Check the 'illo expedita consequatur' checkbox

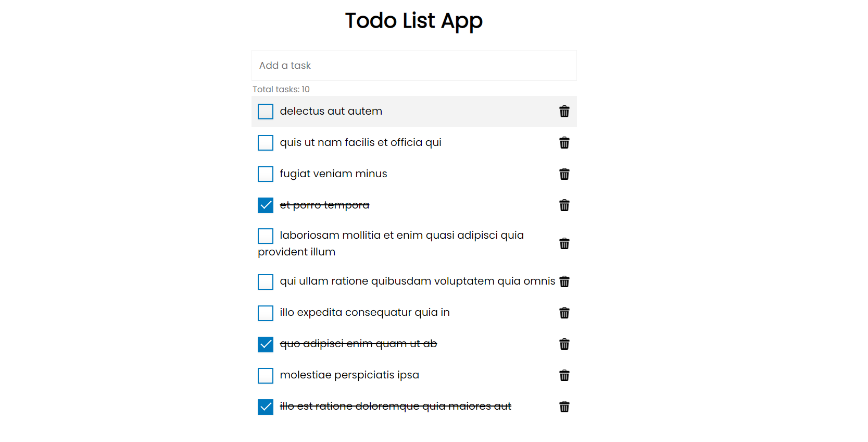[266, 313]
